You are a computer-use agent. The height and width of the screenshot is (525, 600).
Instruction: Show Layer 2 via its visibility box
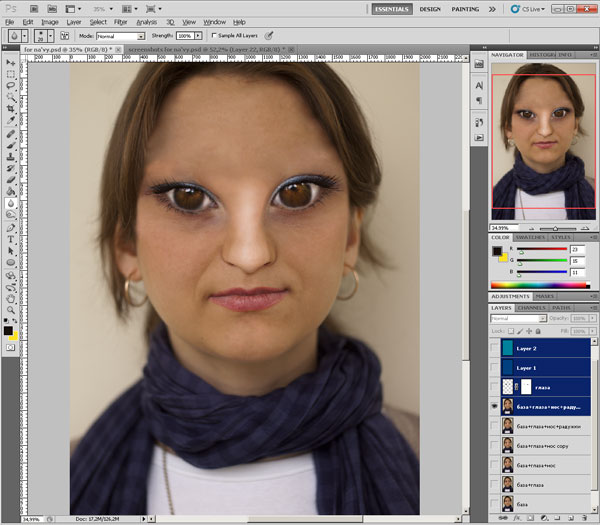point(496,348)
